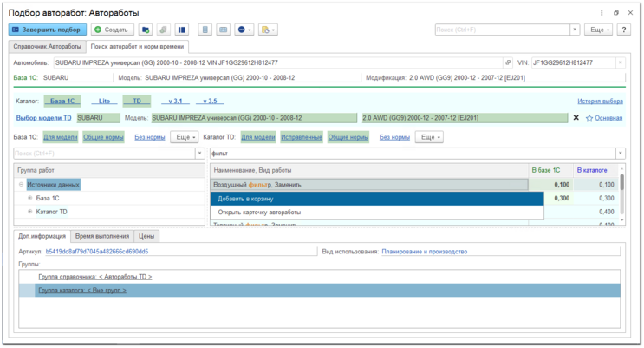
Task: Open the three-dot window menu icon
Action: pos(602,13)
